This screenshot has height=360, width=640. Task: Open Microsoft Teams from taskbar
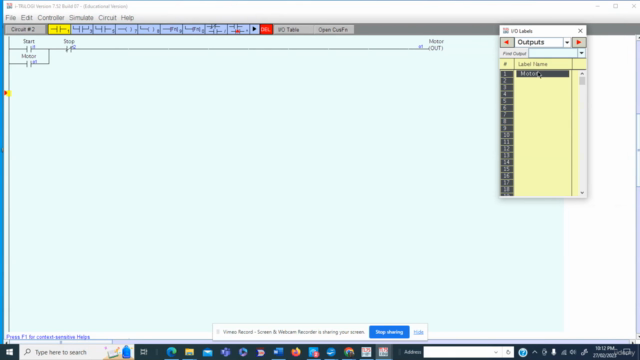(x=225, y=352)
